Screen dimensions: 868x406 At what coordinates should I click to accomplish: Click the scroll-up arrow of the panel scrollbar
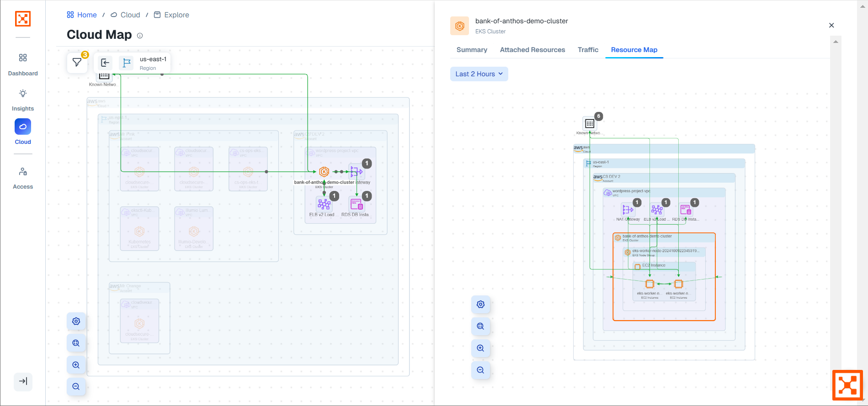[836, 42]
